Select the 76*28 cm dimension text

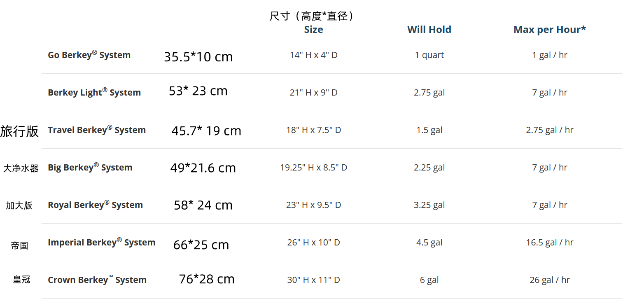206,279
